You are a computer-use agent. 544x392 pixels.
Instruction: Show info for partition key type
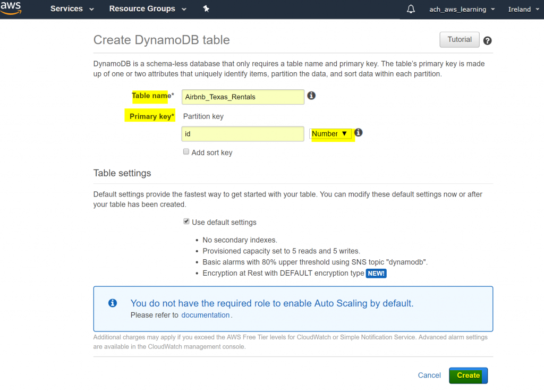point(359,132)
